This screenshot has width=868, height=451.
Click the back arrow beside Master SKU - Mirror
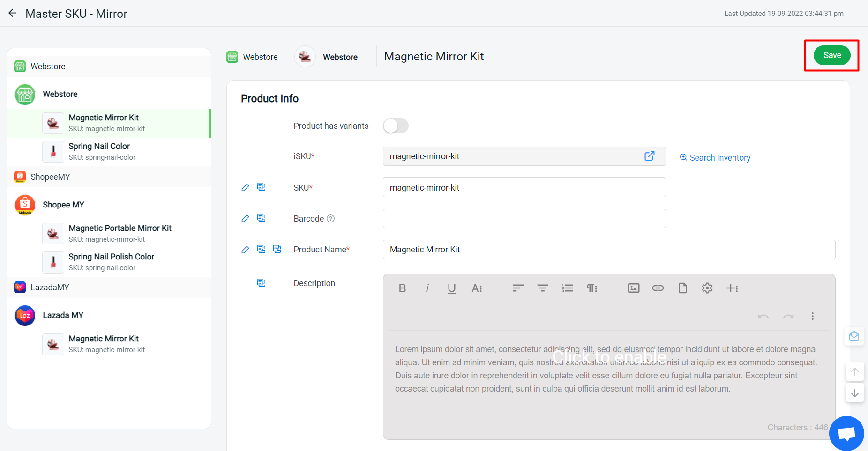[x=12, y=13]
